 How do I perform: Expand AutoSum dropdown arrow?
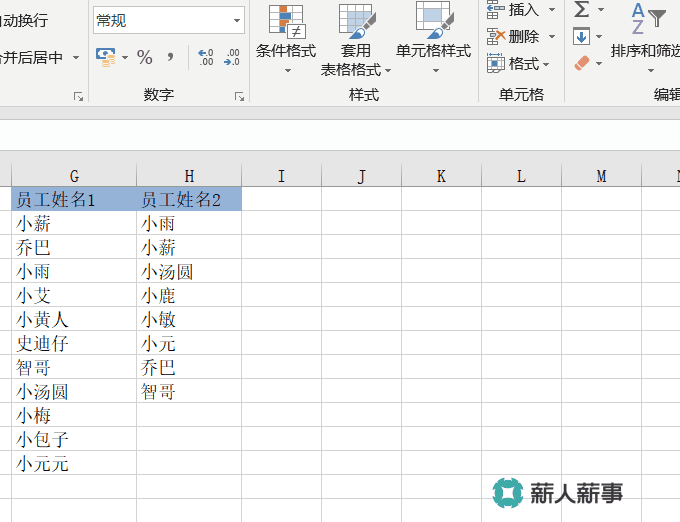click(601, 10)
